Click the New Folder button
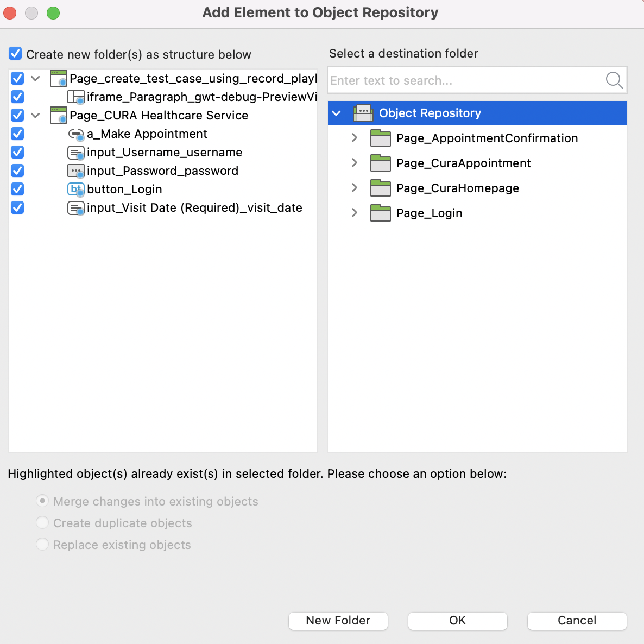This screenshot has width=644, height=644. coord(338,621)
